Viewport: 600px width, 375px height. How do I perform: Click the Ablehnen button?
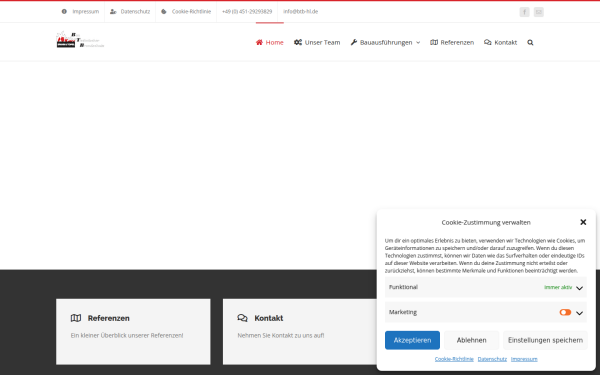[x=471, y=340]
